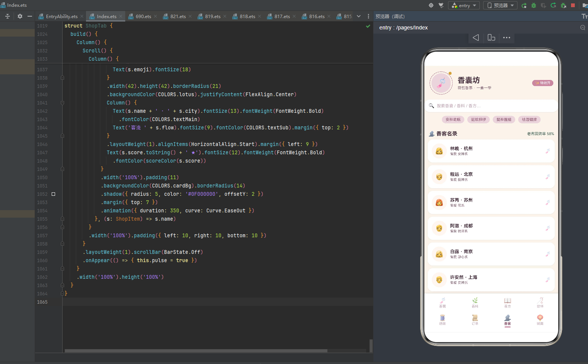The height and width of the screenshot is (364, 588).
Task: Click the greyed-out coverage run icon
Action: click(x=543, y=5)
